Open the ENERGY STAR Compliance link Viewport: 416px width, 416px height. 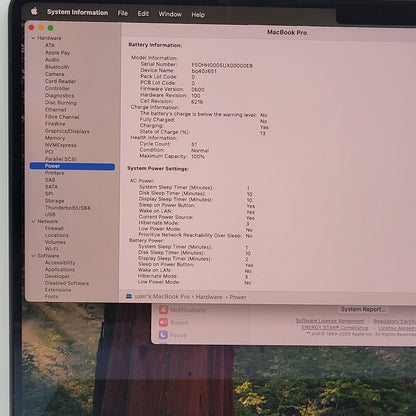click(x=335, y=328)
